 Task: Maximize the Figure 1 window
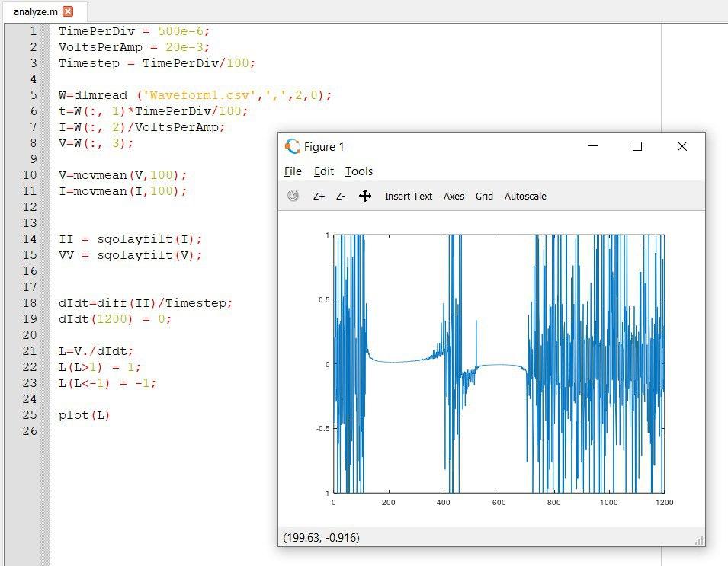coord(637,146)
